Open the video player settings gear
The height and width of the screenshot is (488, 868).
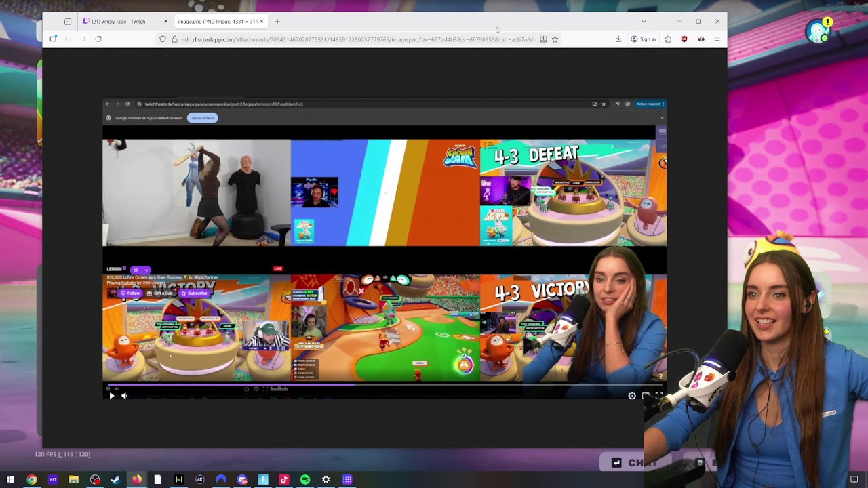click(x=632, y=396)
